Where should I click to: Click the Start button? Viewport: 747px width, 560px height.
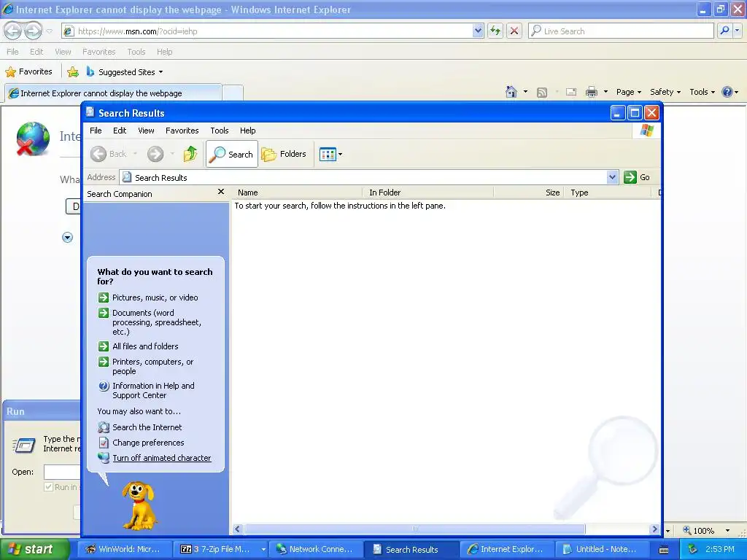pyautogui.click(x=34, y=549)
